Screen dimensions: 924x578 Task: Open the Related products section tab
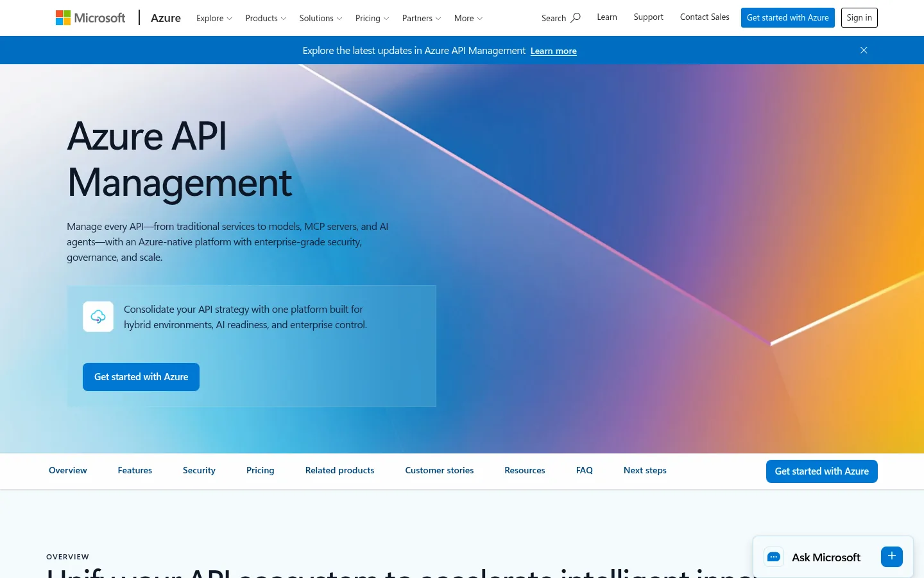click(x=340, y=470)
